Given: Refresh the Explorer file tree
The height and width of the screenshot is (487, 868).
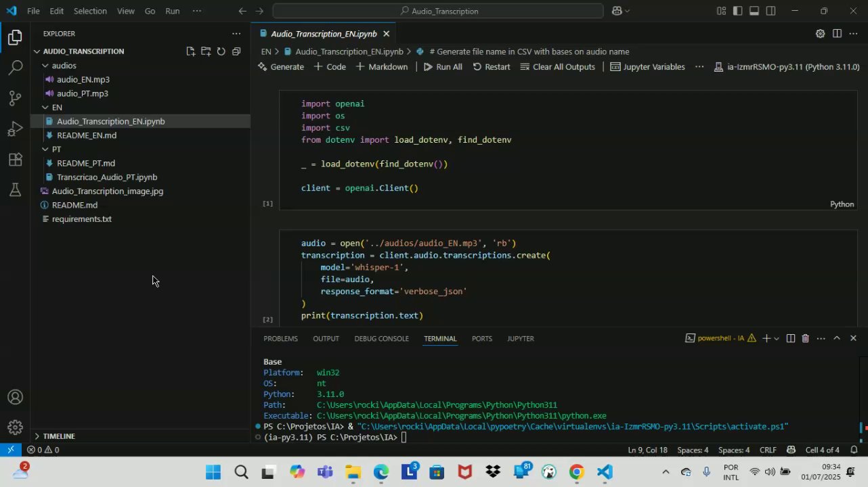Looking at the screenshot, I should pos(221,51).
